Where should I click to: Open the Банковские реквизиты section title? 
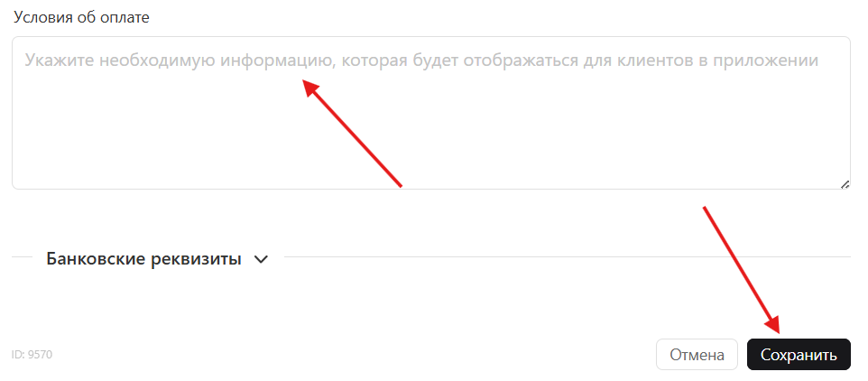pyautogui.click(x=143, y=258)
